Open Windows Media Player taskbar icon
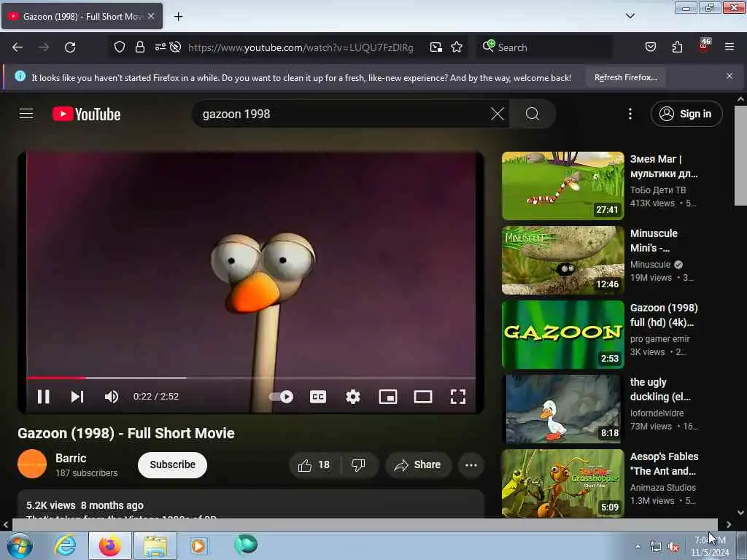This screenshot has height=560, width=747. (x=198, y=545)
